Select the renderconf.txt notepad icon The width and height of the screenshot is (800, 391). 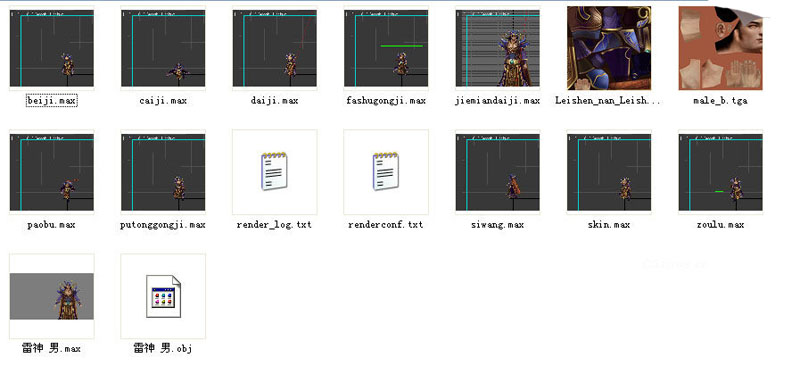tap(386, 172)
